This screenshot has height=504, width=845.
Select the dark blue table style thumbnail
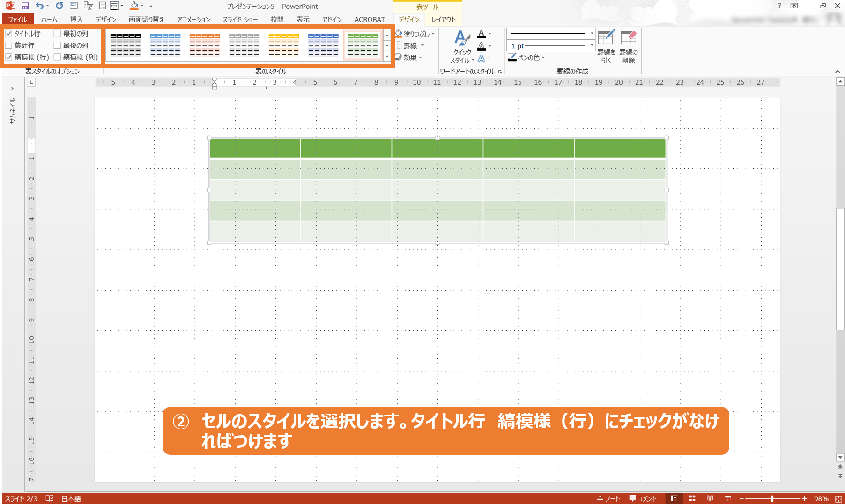pos(323,45)
